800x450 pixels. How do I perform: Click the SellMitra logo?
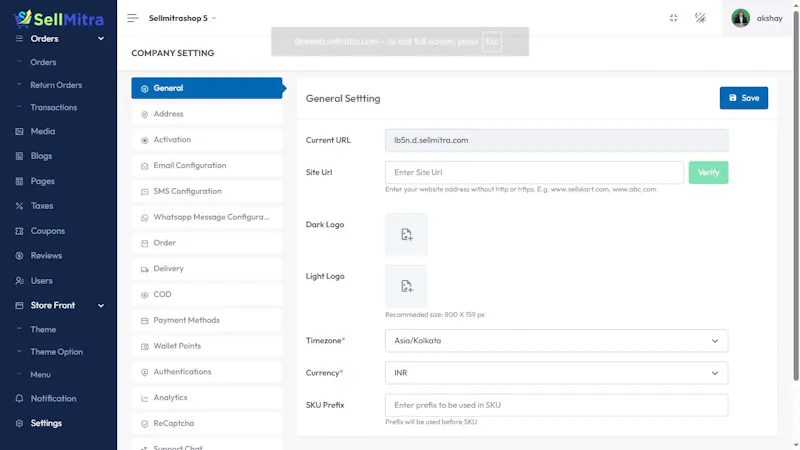pyautogui.click(x=58, y=18)
